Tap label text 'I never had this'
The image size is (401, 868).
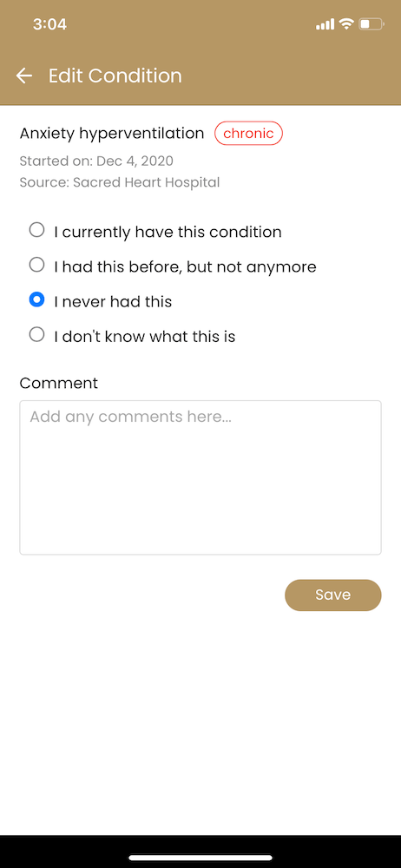tap(113, 302)
